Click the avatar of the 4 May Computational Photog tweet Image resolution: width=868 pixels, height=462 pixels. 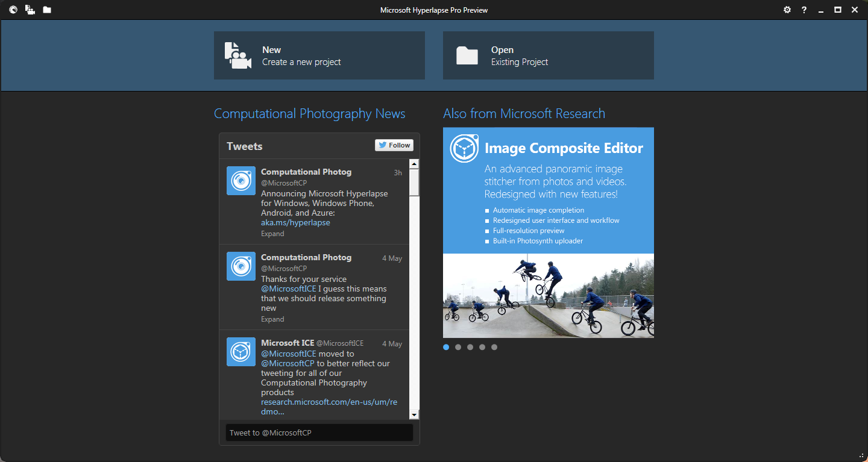(241, 266)
